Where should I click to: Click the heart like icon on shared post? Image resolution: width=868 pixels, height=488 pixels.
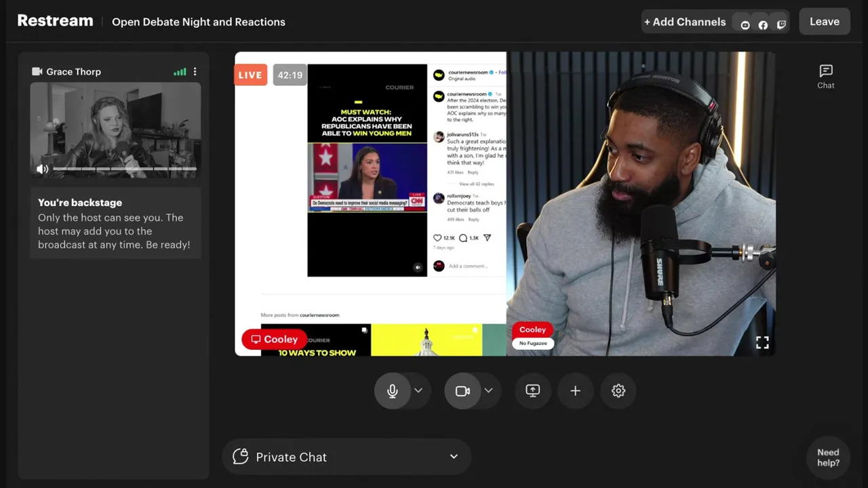(437, 238)
